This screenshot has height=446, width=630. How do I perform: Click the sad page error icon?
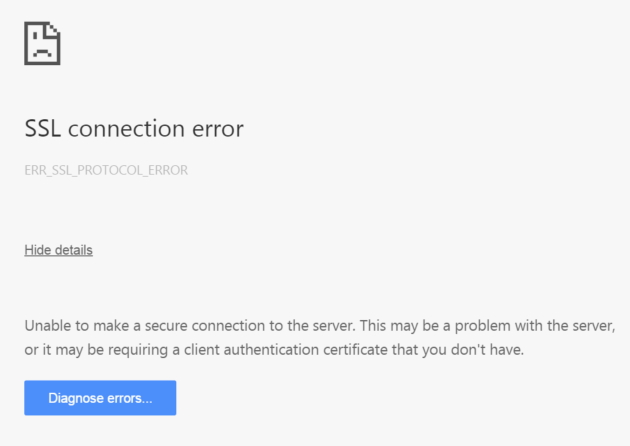click(x=42, y=43)
